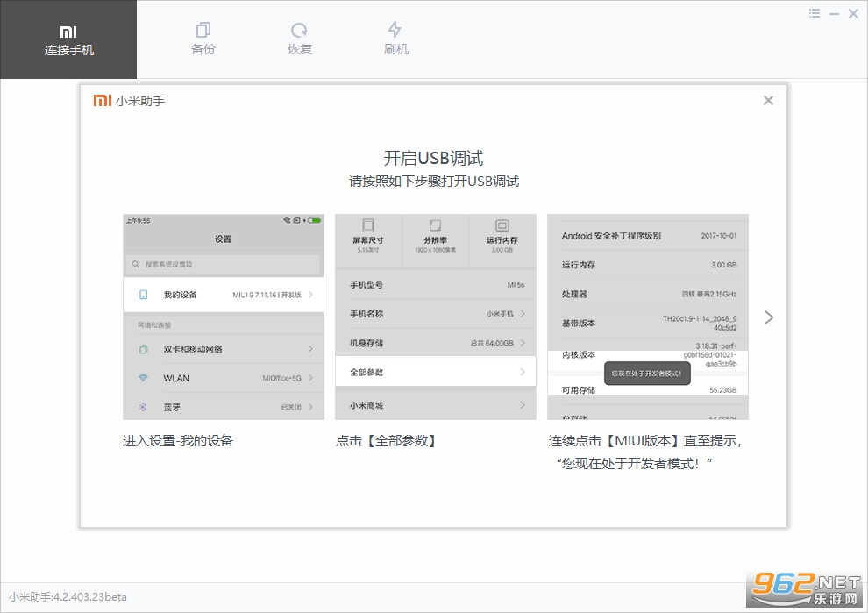Image resolution: width=868 pixels, height=613 pixels.
Task: Click the 设置-我的设备 screenshot thumbnail
Action: tap(223, 317)
